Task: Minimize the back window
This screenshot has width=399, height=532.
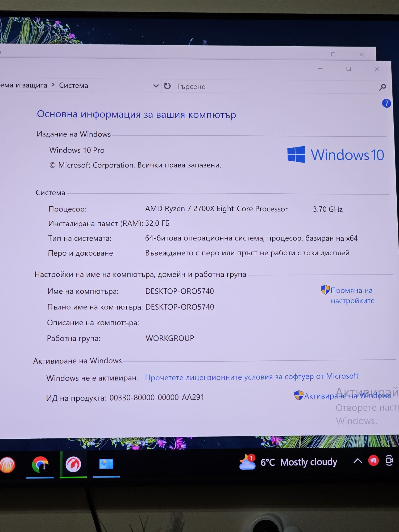Action: coord(305,54)
